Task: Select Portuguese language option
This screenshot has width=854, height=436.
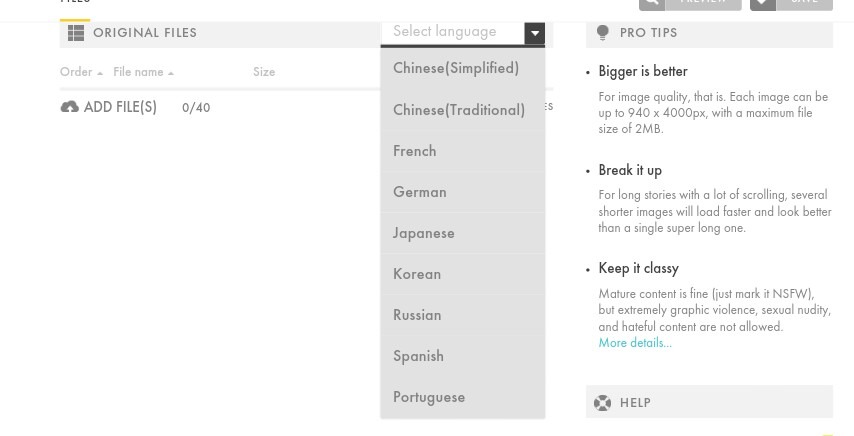Action: coord(429,397)
